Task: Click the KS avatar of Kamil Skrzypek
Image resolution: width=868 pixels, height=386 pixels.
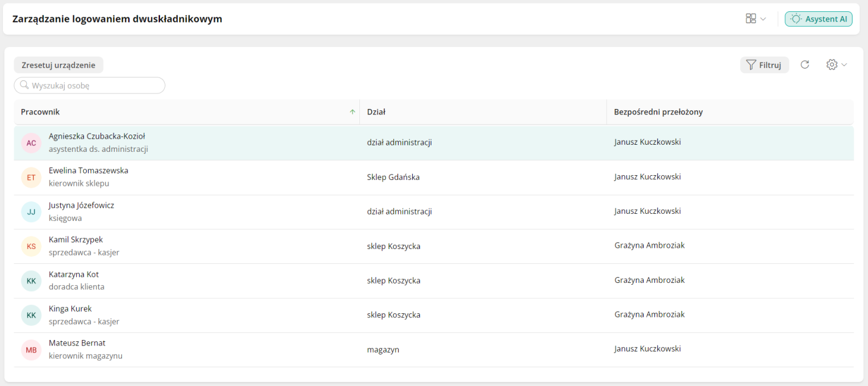Action: point(32,247)
